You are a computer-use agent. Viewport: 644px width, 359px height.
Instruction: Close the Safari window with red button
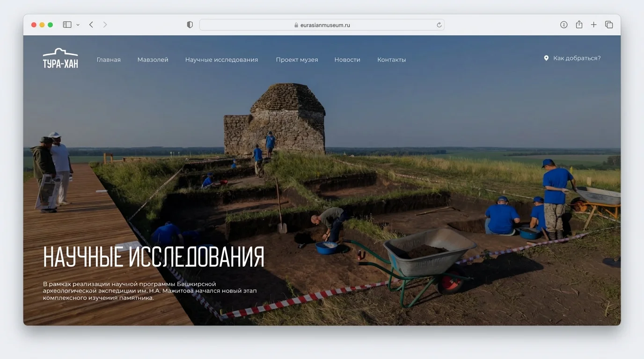click(34, 25)
